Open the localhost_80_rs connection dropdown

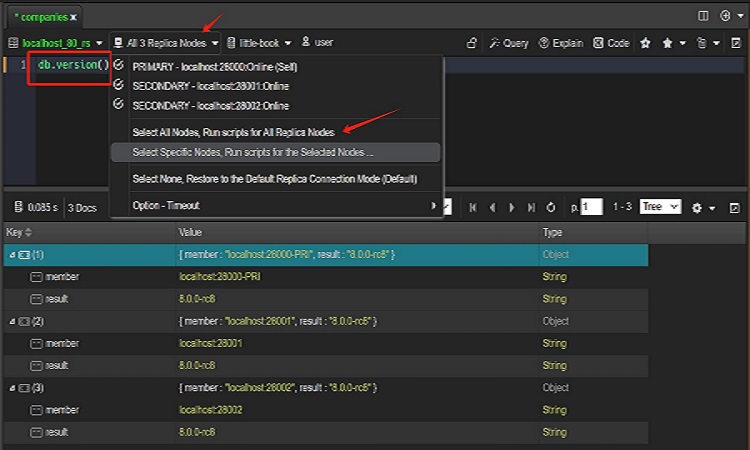pyautogui.click(x=56, y=43)
